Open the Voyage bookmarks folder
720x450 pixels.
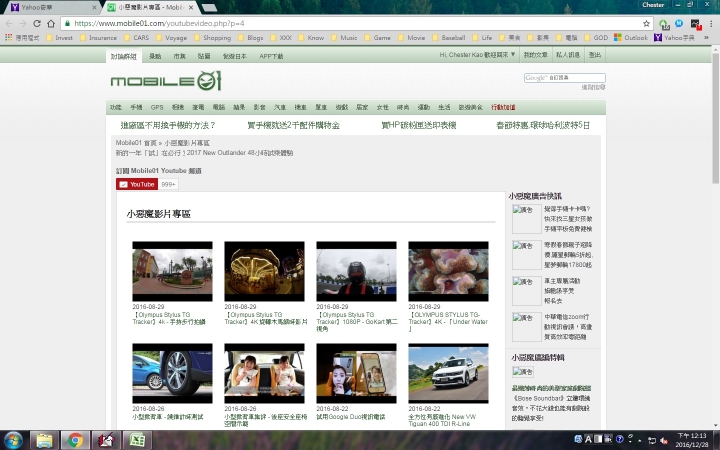click(x=171, y=38)
